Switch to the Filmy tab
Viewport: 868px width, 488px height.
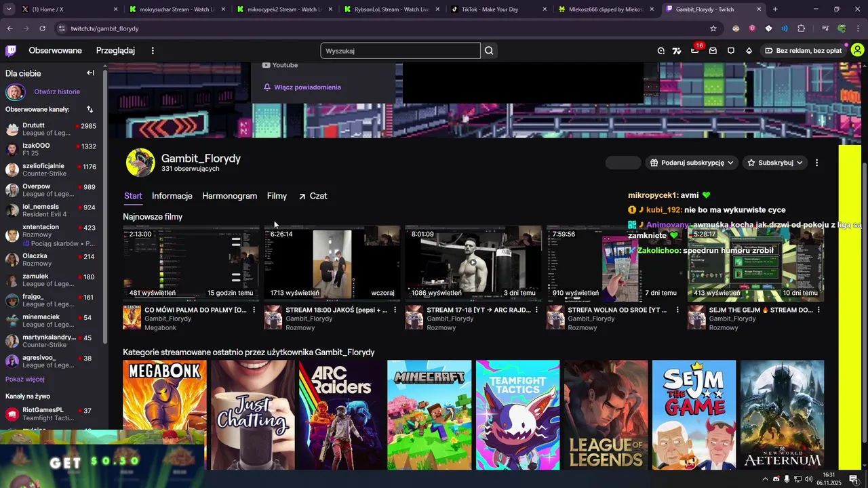277,196
